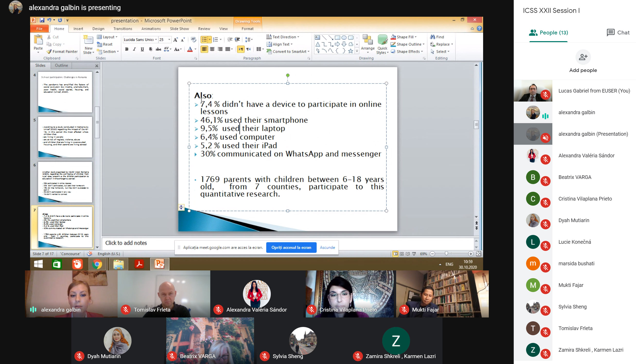636x364 pixels.
Task: Open the Chat tab
Action: [618, 32]
